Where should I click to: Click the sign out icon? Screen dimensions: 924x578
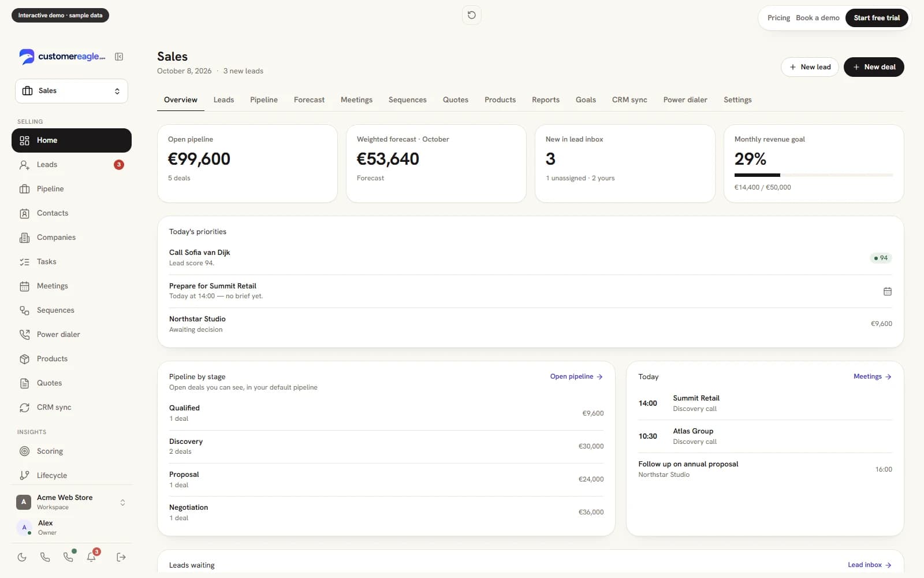121,557
